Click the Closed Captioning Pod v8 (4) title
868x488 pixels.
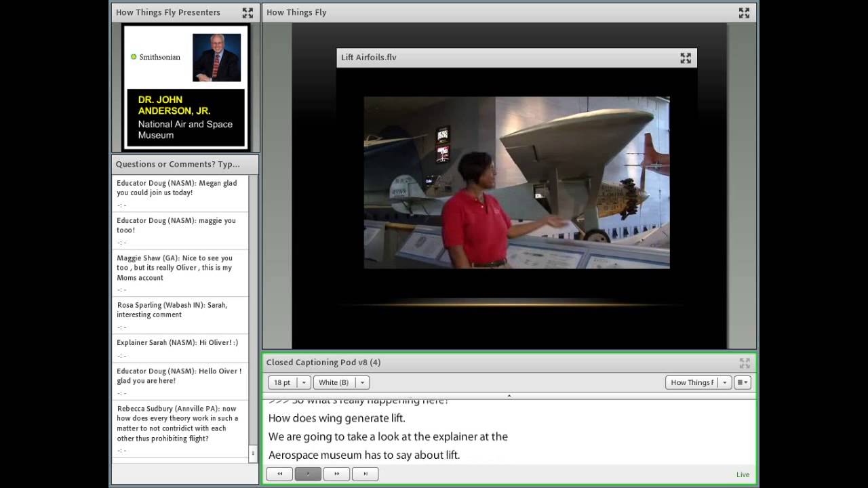click(x=323, y=363)
